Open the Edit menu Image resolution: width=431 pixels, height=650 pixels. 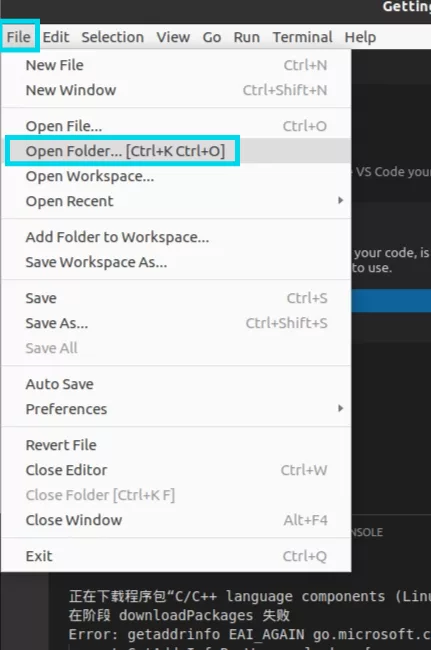(56, 37)
